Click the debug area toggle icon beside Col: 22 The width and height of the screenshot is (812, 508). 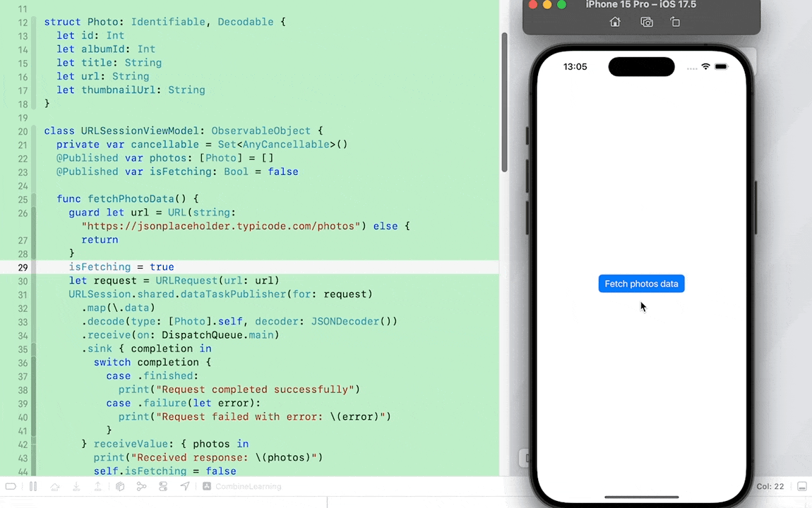point(802,486)
